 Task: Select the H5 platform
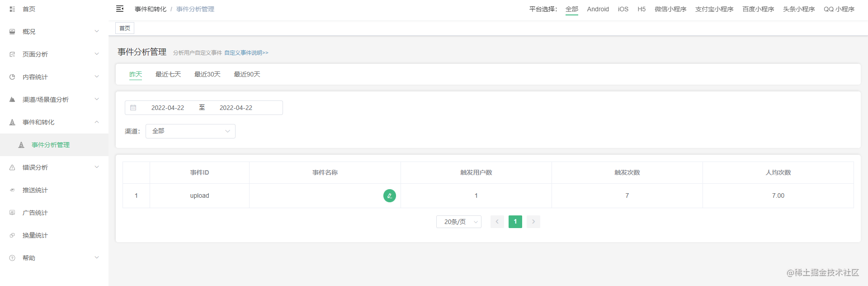point(642,9)
